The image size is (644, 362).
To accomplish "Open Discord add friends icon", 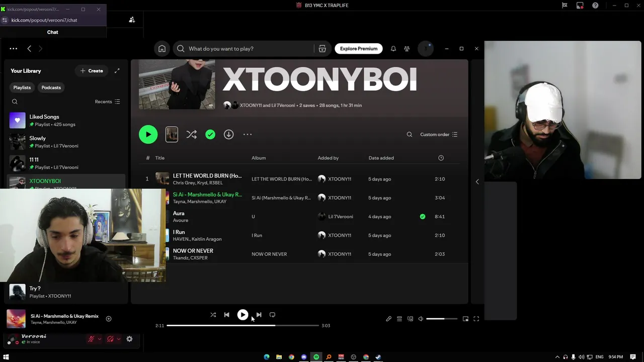I will click(x=132, y=20).
